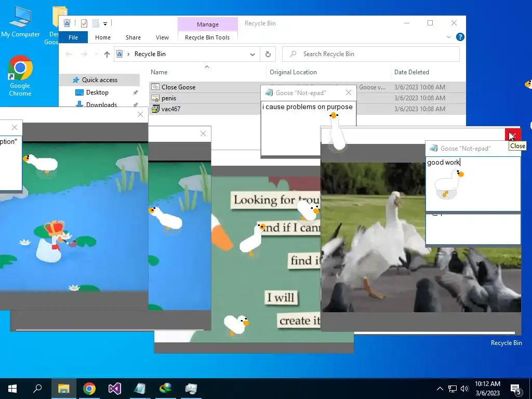Click the Forward navigation arrow
This screenshot has height=399, width=532.
click(84, 54)
